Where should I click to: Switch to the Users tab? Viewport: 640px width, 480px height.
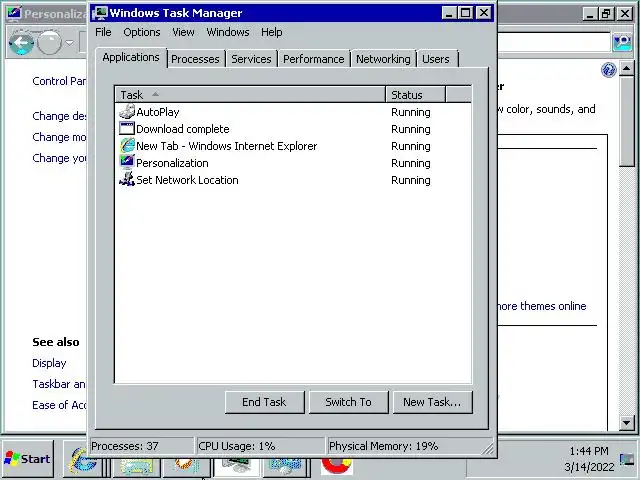[x=436, y=59]
